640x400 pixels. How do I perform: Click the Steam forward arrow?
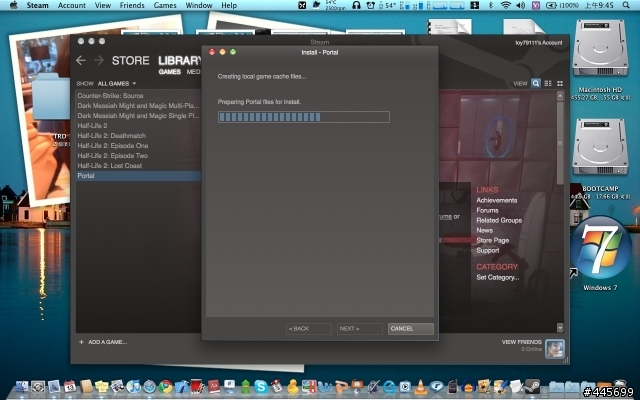99,61
